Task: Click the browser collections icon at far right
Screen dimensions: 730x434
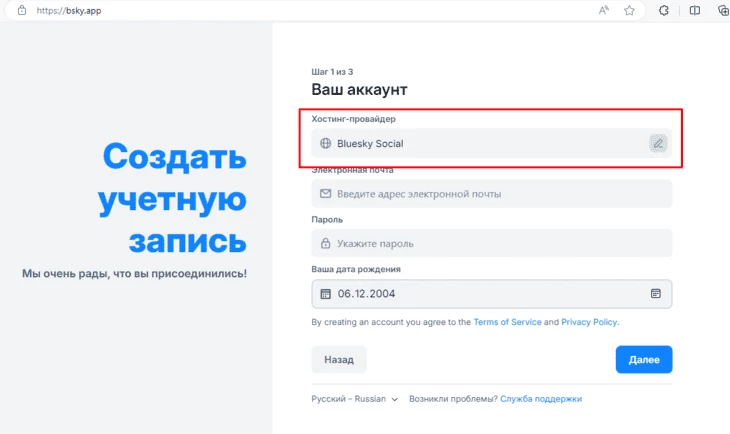Action: click(x=724, y=10)
